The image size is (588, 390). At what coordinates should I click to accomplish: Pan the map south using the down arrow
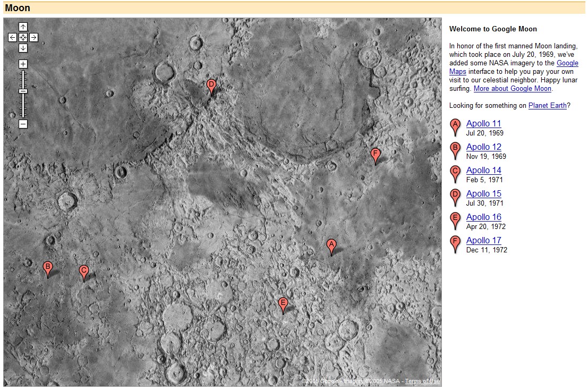tap(22, 47)
